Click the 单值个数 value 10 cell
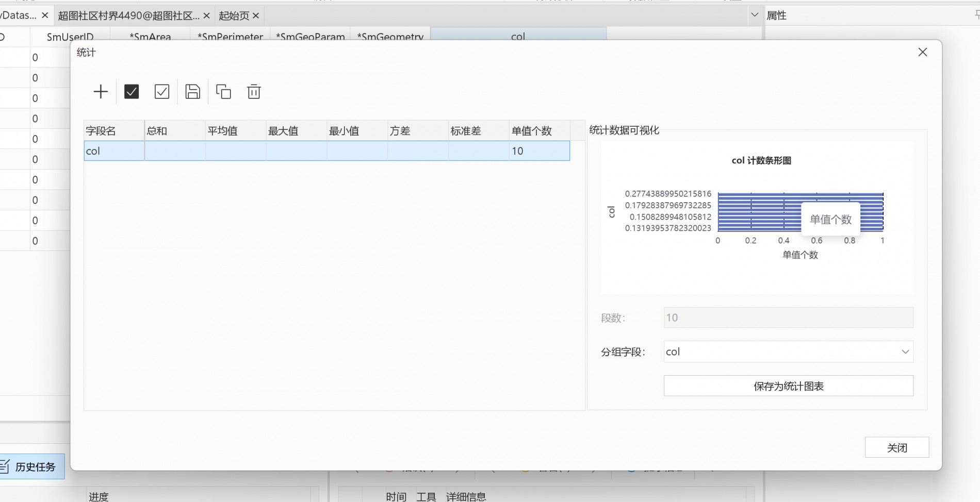Image resolution: width=980 pixels, height=502 pixels. (x=540, y=151)
